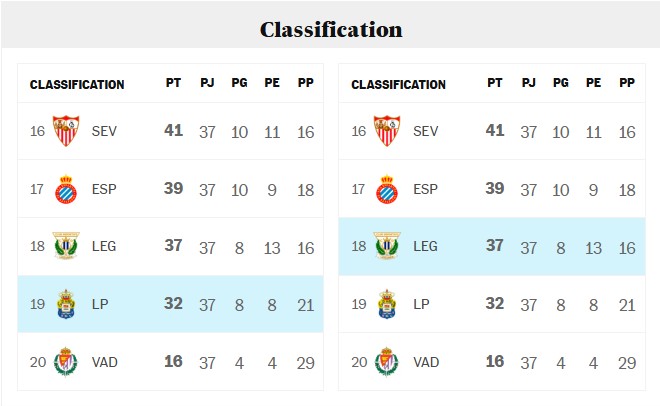Click CLASSIFICATION header of right table
Image resolution: width=660 pixels, height=406 pixels.
pos(398,85)
